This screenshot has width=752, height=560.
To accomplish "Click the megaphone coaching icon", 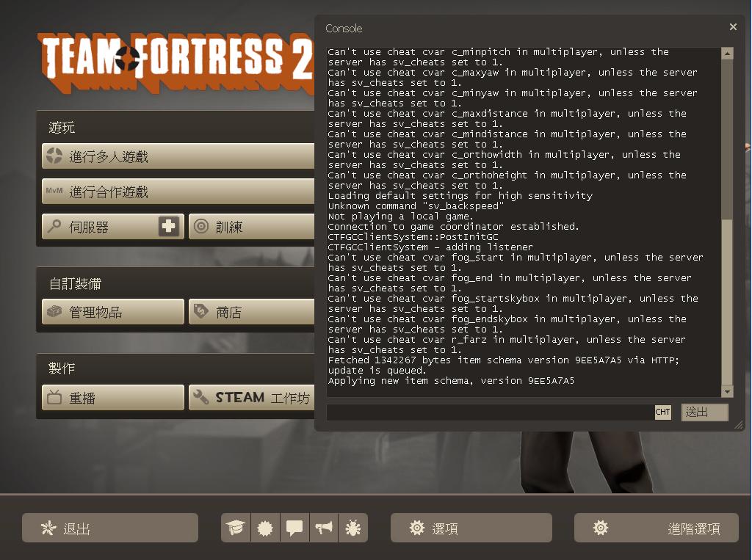I will point(324,528).
